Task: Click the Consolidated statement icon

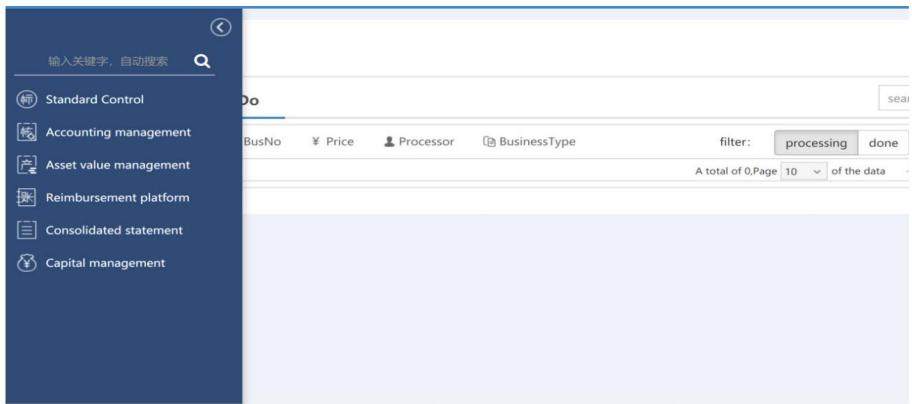Action: click(27, 230)
